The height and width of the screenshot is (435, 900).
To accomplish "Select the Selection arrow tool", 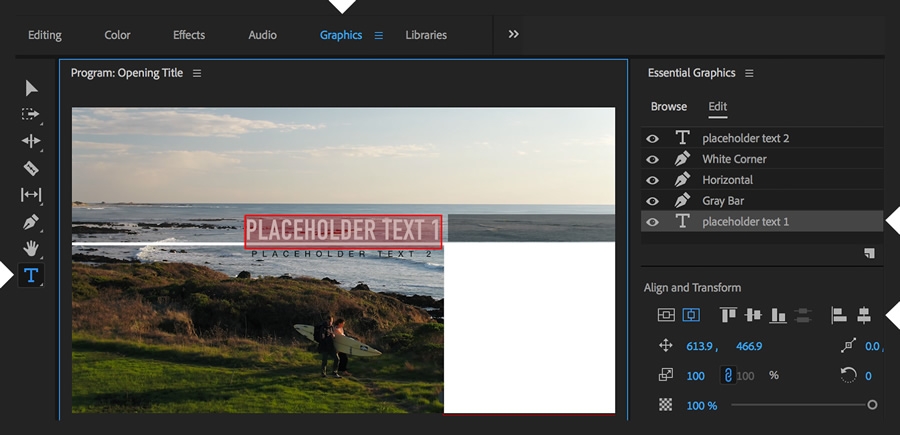I will point(31,88).
